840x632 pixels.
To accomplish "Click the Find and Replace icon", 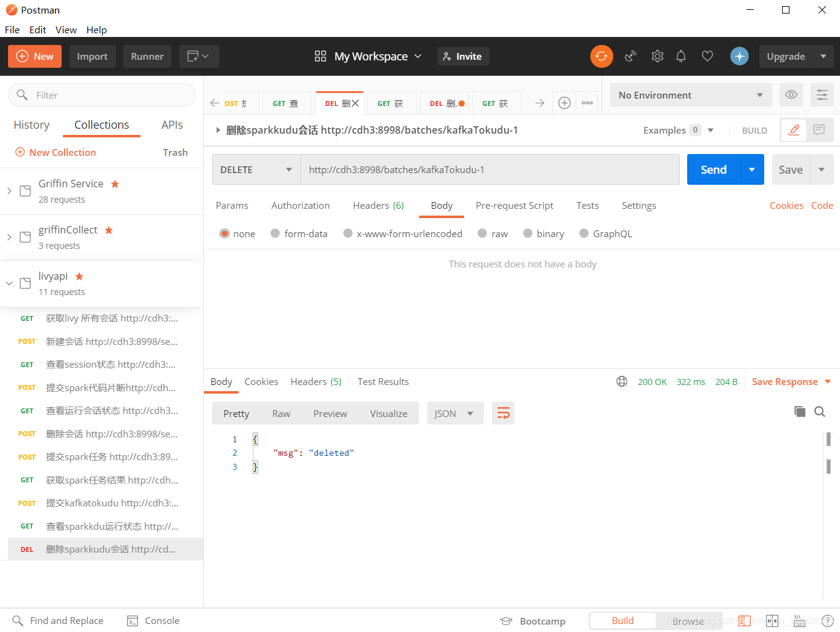I will (18, 621).
